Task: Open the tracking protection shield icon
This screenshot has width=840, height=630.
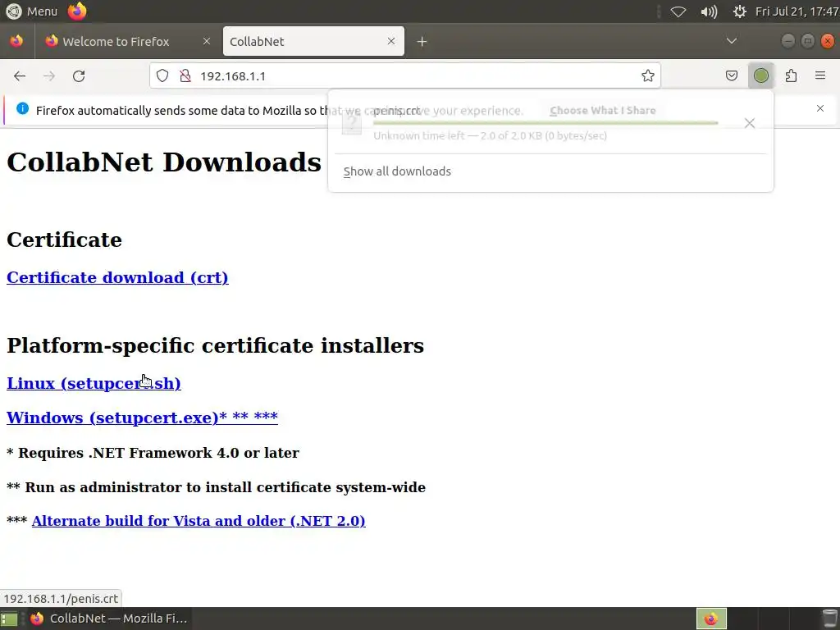Action: tap(162, 76)
